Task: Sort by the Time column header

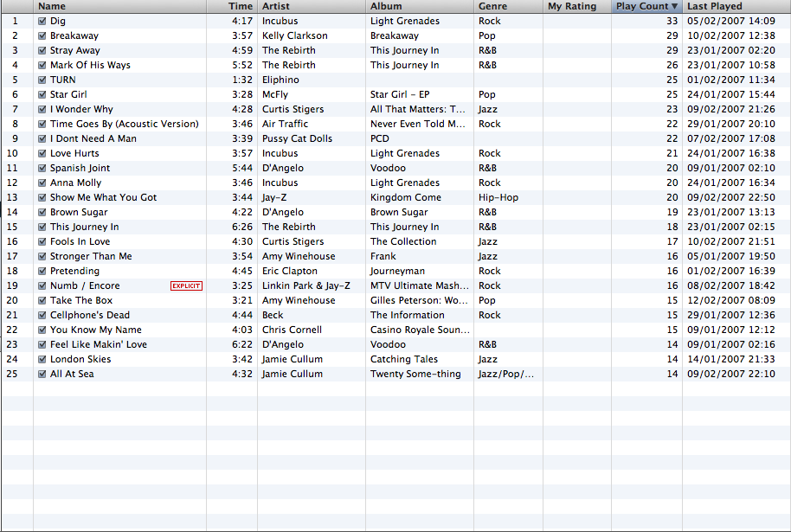Action: [232, 6]
